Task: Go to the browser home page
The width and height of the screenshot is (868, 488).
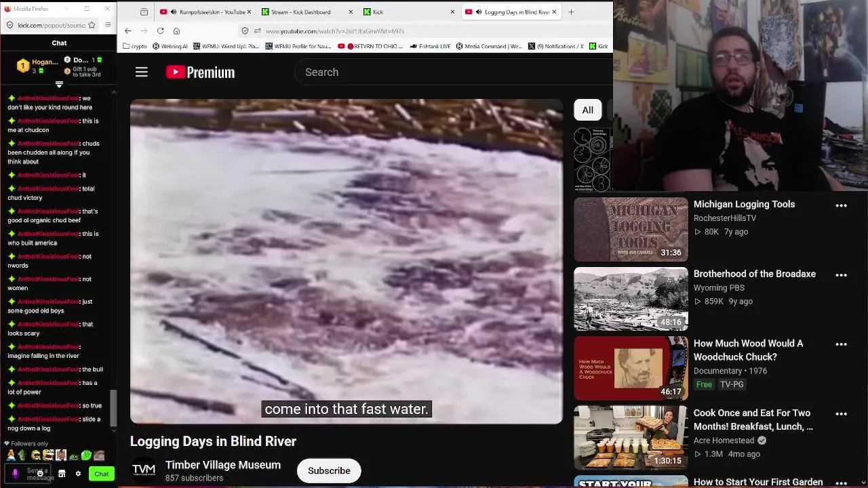Action: coord(176,30)
